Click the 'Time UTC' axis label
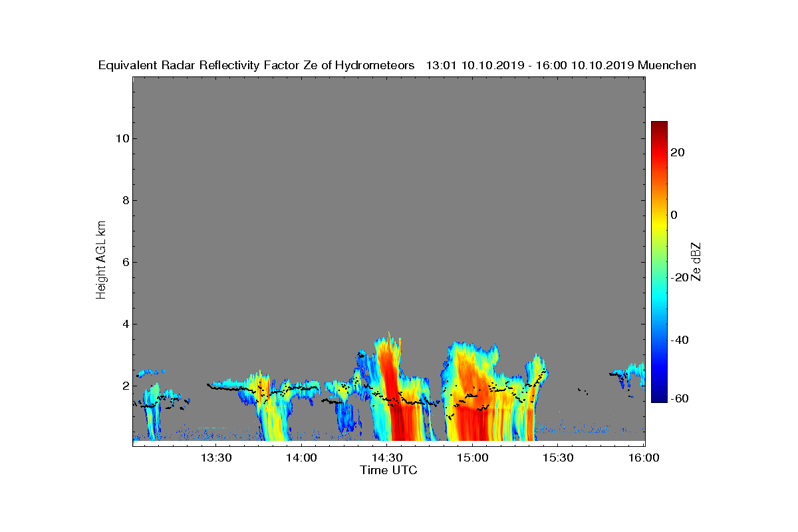 pos(389,470)
